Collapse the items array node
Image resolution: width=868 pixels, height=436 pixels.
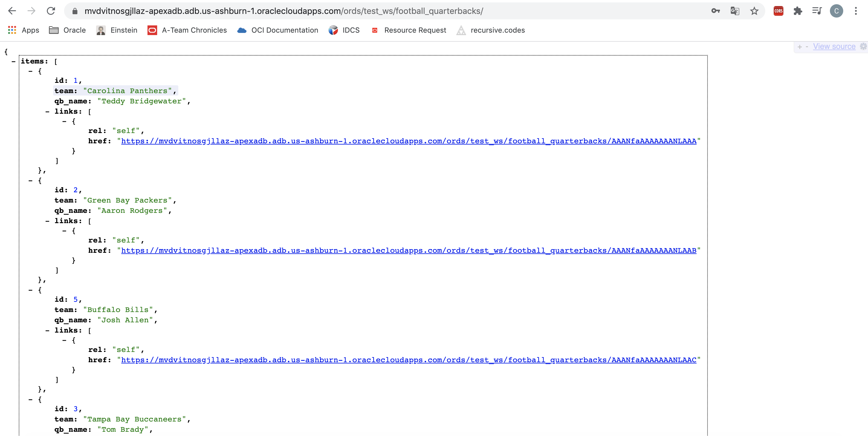click(x=14, y=61)
